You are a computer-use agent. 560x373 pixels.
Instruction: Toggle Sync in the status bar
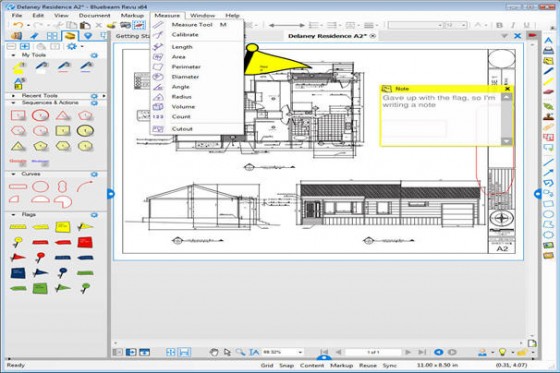(390, 365)
